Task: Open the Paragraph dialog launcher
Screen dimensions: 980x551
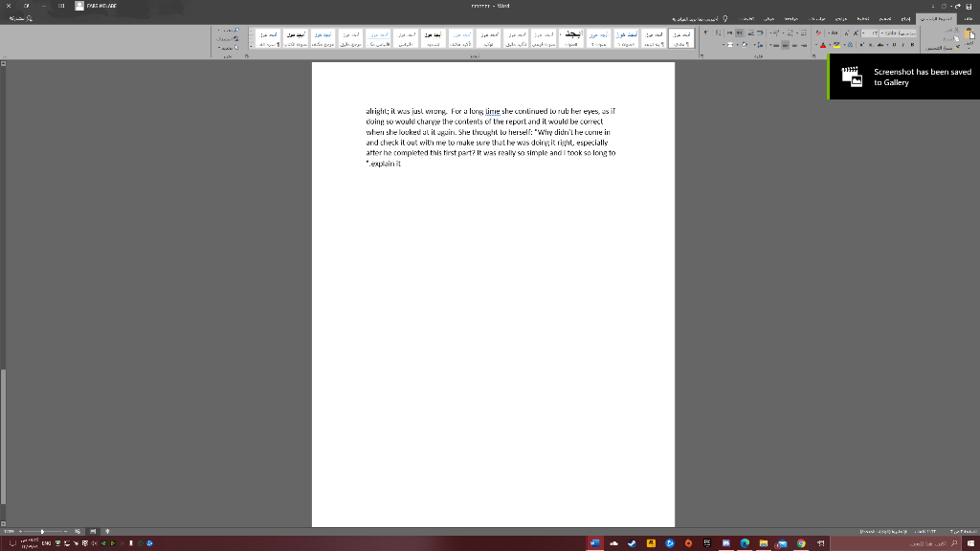Action: [x=702, y=55]
